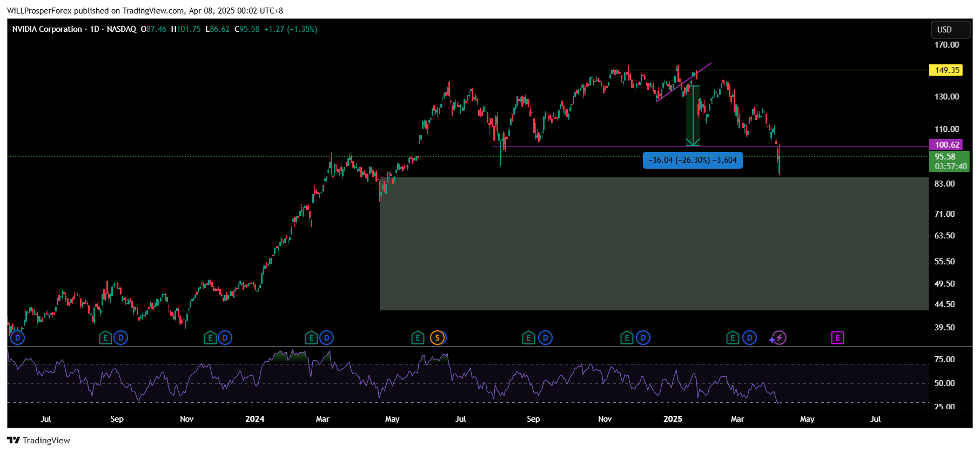Click the O87.46 open value
Image resolution: width=980 pixels, height=452 pixels.
(153, 29)
